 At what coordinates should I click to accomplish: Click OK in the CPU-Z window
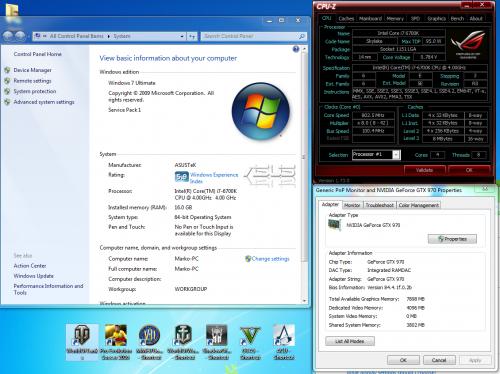[469, 170]
